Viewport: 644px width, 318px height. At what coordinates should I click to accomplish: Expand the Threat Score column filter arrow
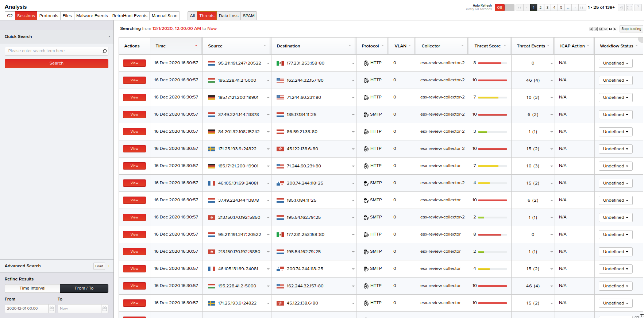pyautogui.click(x=505, y=46)
